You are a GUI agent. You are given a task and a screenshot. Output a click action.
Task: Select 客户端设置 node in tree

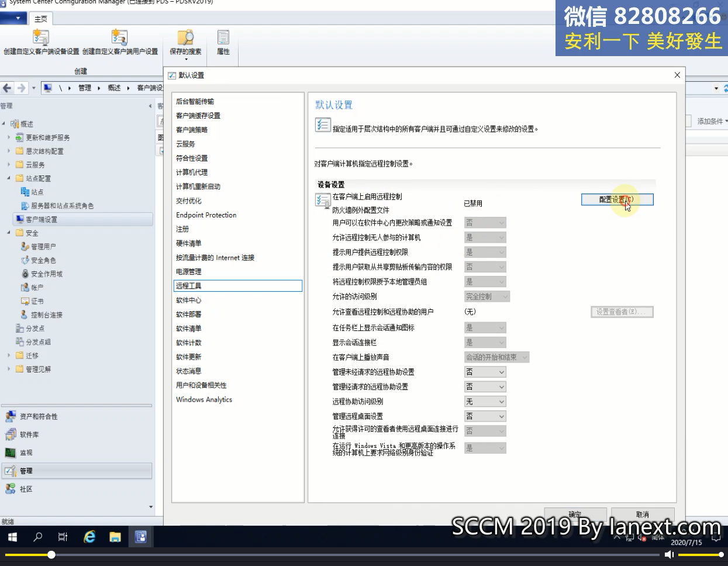pyautogui.click(x=41, y=219)
